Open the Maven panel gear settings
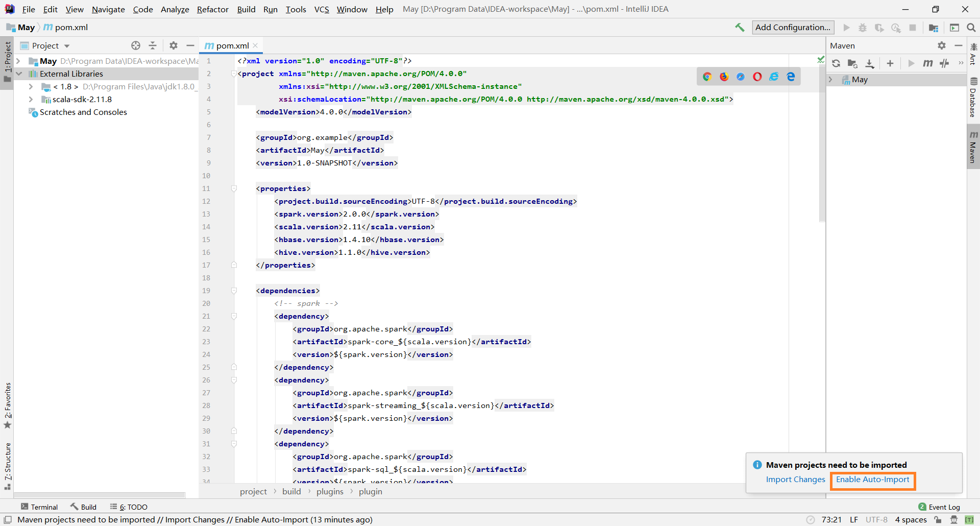 pyautogui.click(x=942, y=45)
